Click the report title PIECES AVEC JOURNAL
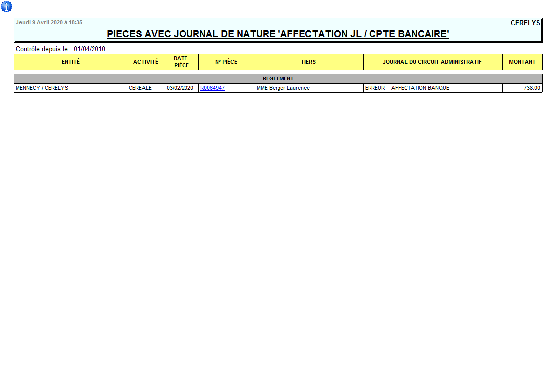556x392 pixels. click(278, 34)
